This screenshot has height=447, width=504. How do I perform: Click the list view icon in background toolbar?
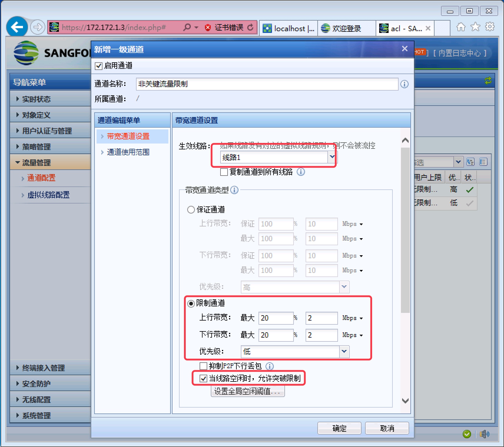tap(483, 162)
